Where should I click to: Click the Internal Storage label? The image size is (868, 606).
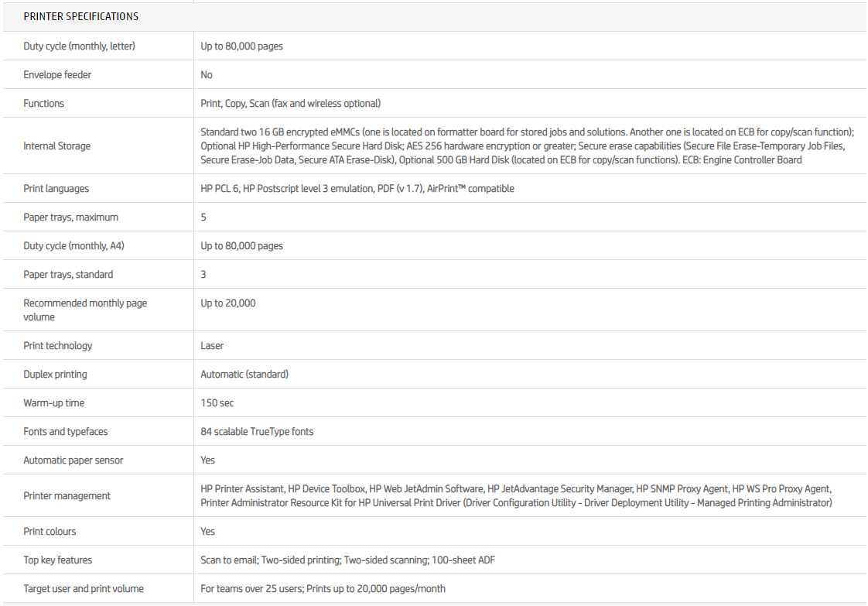click(x=57, y=146)
